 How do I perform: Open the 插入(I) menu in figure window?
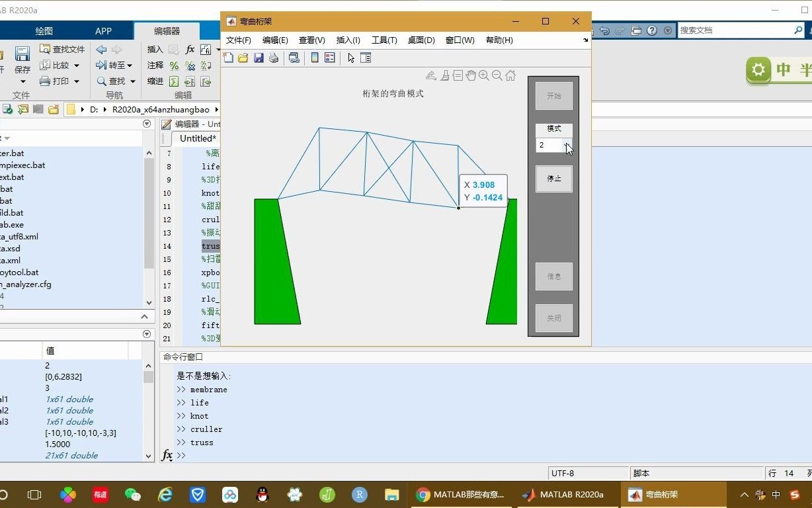coord(348,40)
